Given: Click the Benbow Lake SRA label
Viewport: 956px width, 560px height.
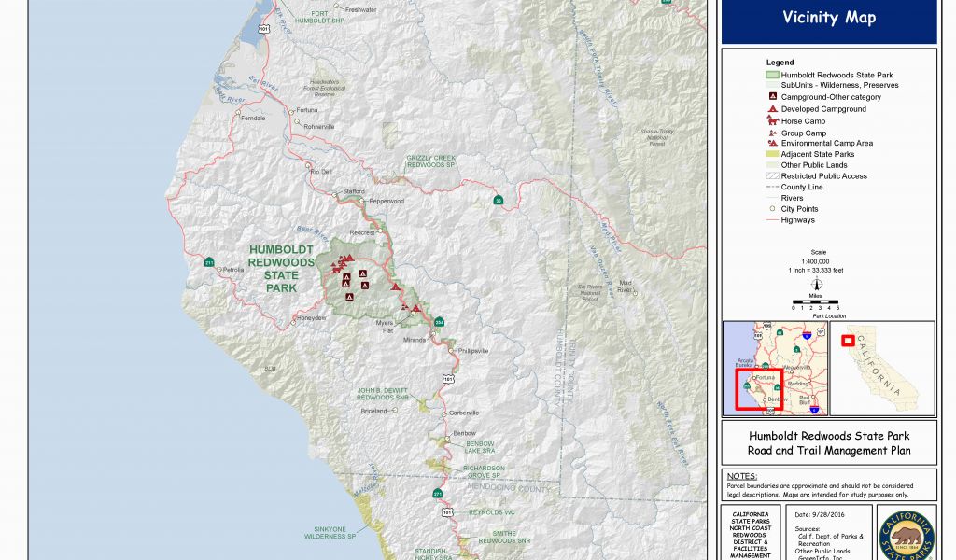Looking at the screenshot, I should click(480, 447).
